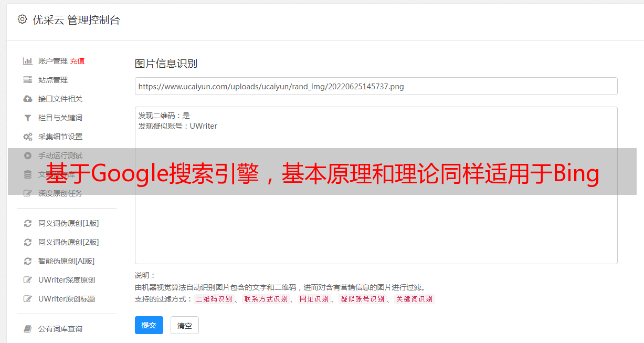Click the refresh icon for 同义词伪原创[2版]

click(x=28, y=242)
